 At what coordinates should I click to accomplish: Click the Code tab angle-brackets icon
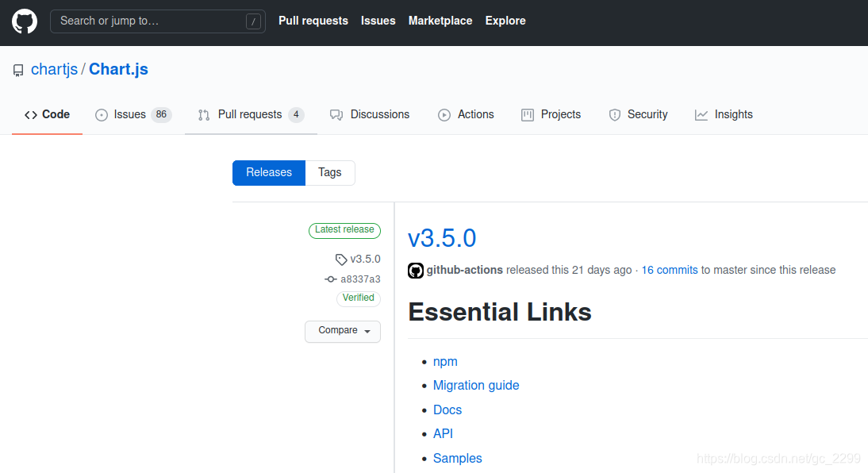coord(31,114)
